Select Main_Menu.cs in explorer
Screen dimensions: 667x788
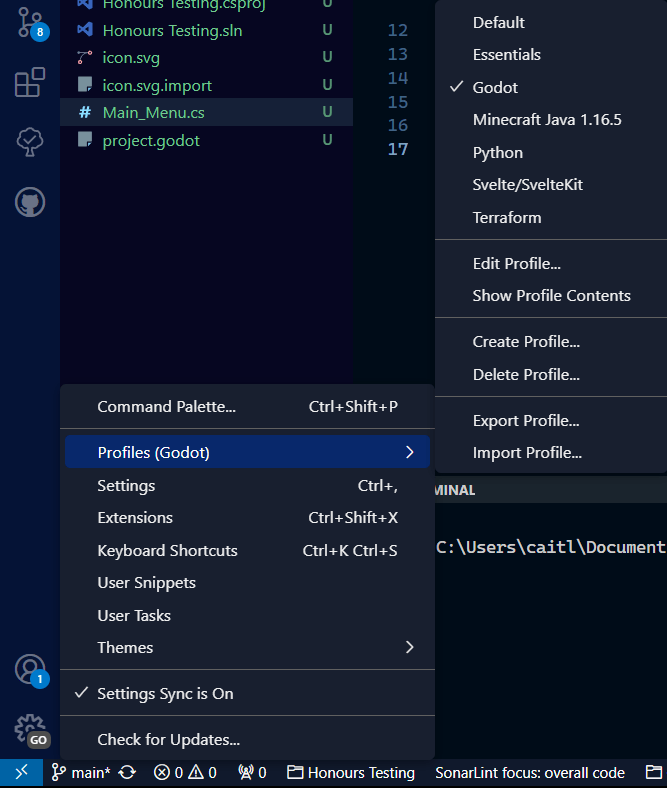coord(206,112)
